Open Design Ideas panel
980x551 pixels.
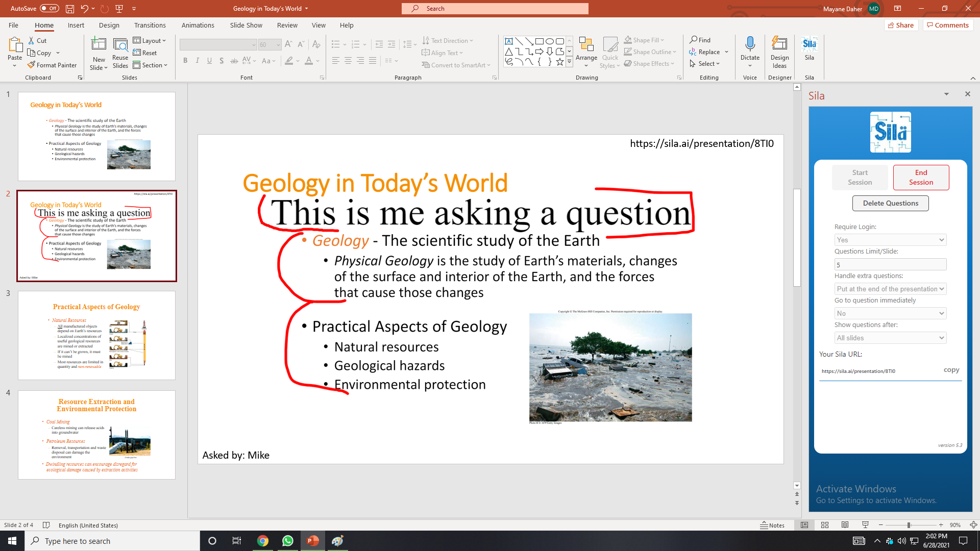click(779, 52)
